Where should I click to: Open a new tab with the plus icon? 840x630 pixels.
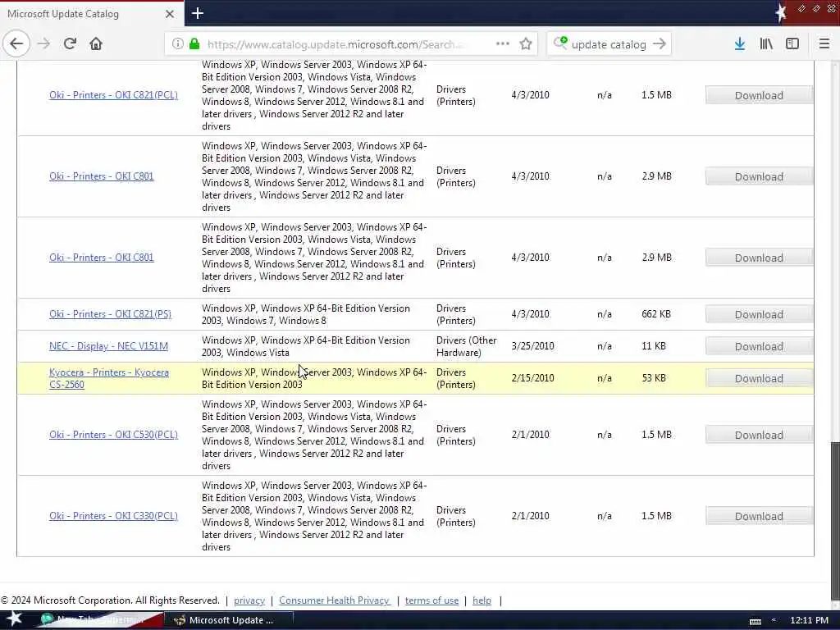[x=198, y=13]
